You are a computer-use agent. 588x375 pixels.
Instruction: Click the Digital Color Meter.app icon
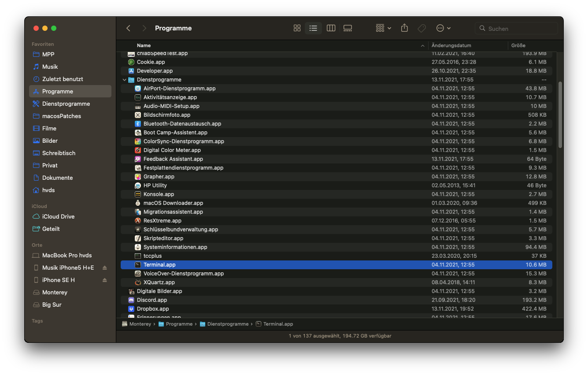point(138,150)
